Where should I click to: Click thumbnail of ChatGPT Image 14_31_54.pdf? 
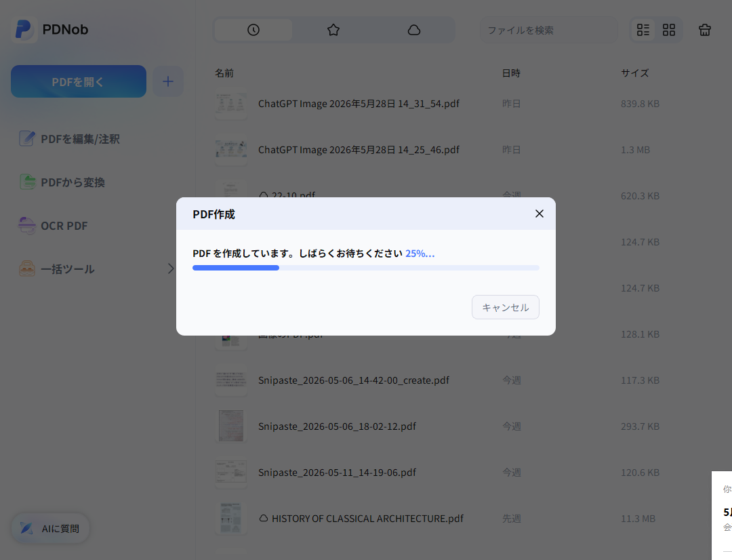231,104
